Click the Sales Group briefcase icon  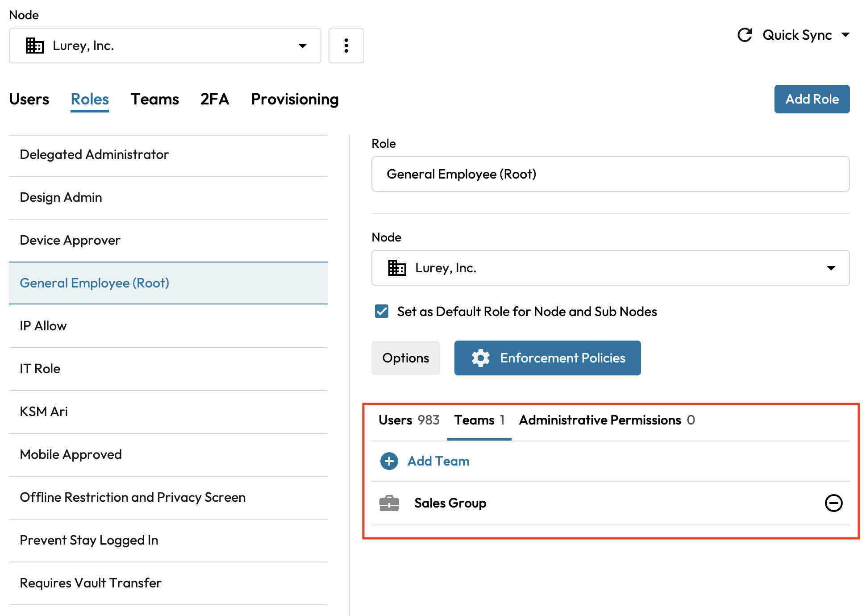(389, 503)
